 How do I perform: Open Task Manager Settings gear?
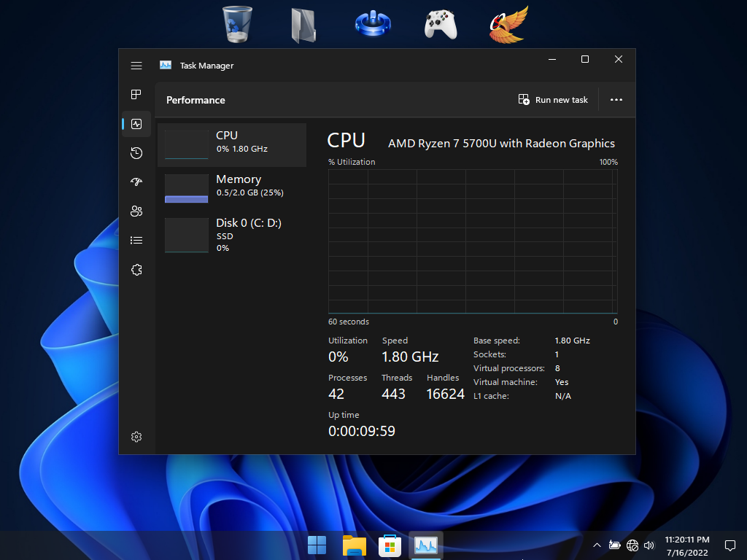pos(136,437)
